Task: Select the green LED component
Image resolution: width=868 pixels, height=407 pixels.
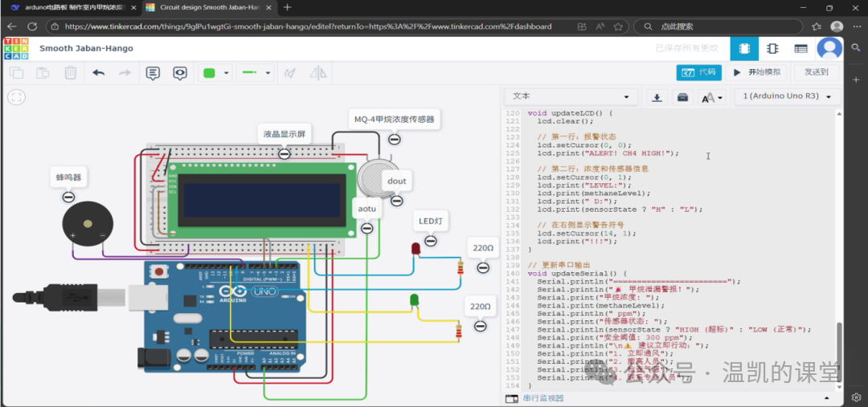Action: (414, 300)
